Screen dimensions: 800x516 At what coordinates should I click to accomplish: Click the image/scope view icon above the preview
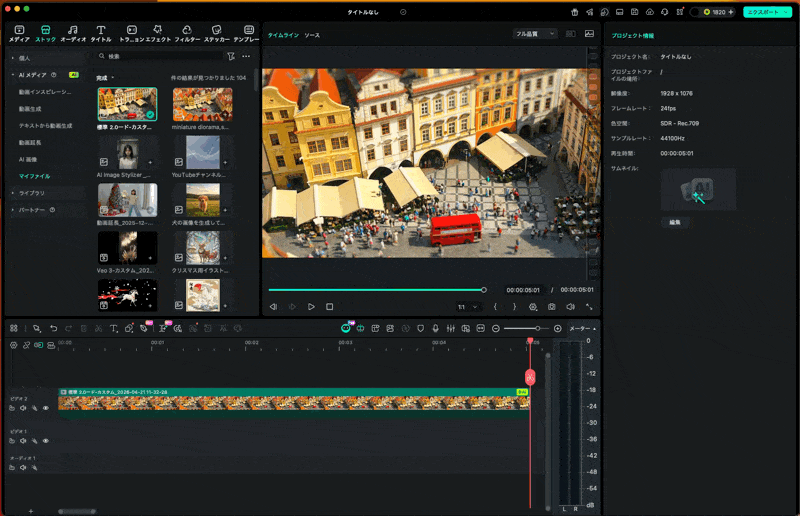[x=589, y=34]
